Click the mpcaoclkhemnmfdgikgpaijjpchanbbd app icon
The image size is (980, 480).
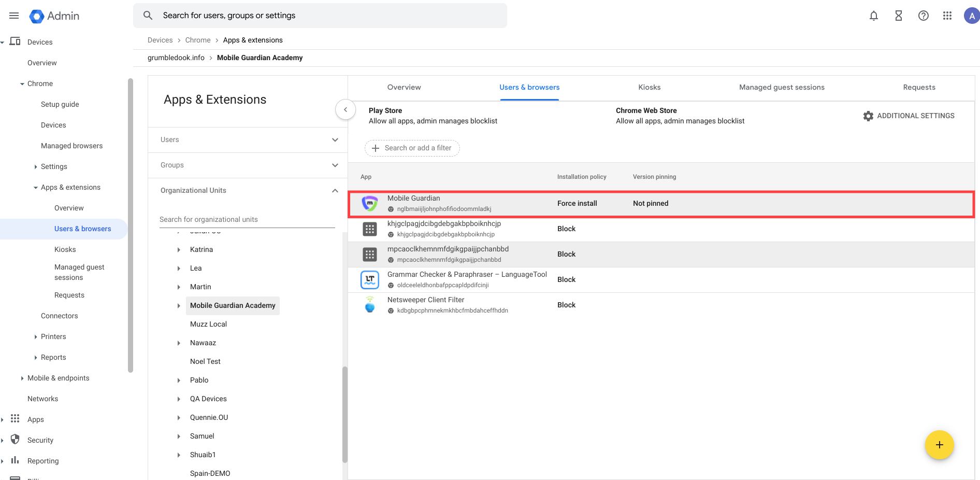coord(370,255)
